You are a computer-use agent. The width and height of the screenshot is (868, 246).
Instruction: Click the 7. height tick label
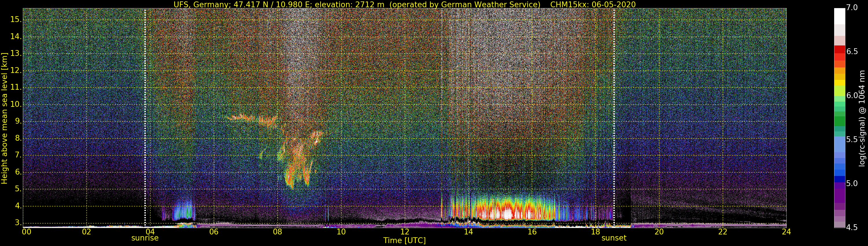18,155
